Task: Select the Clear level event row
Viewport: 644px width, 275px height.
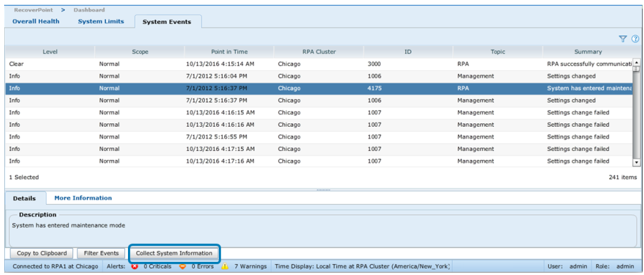Action: (x=319, y=64)
